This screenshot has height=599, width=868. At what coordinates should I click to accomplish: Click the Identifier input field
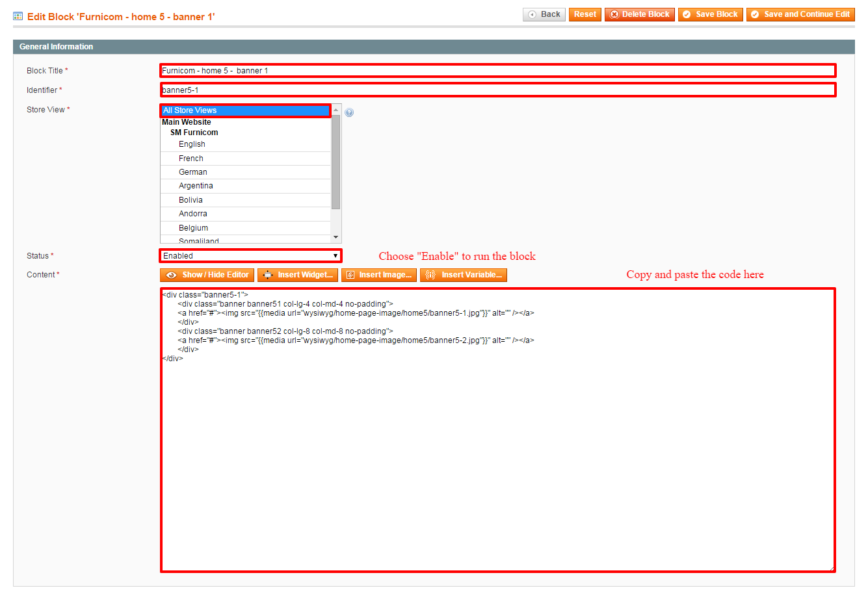(497, 90)
